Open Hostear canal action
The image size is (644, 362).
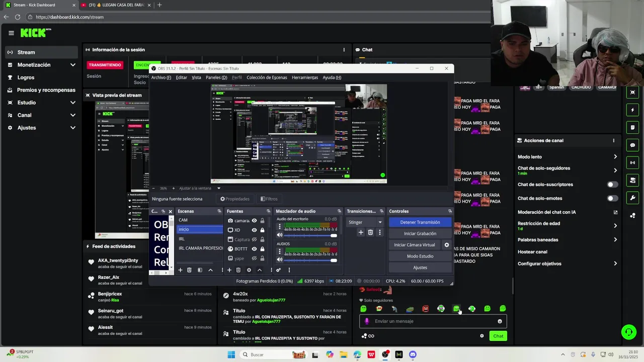point(532,252)
